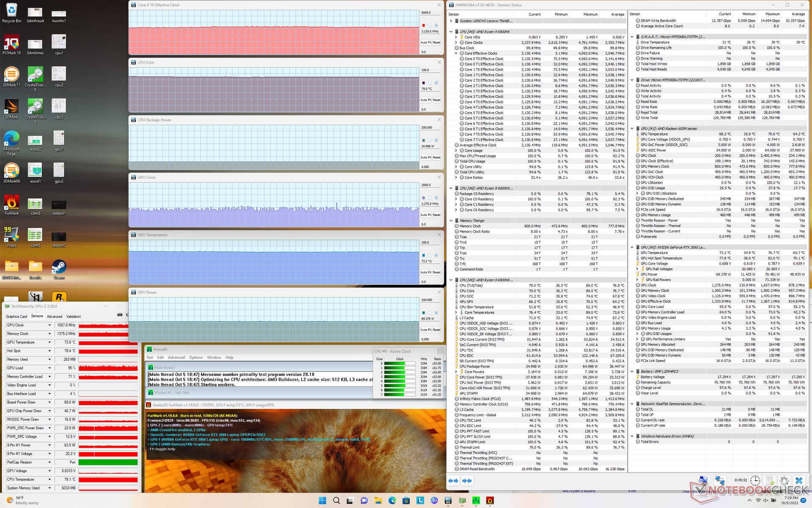The height and width of the screenshot is (508, 812).
Task: Click HWiNFO collapse columns arrows icon
Action: (x=467, y=480)
